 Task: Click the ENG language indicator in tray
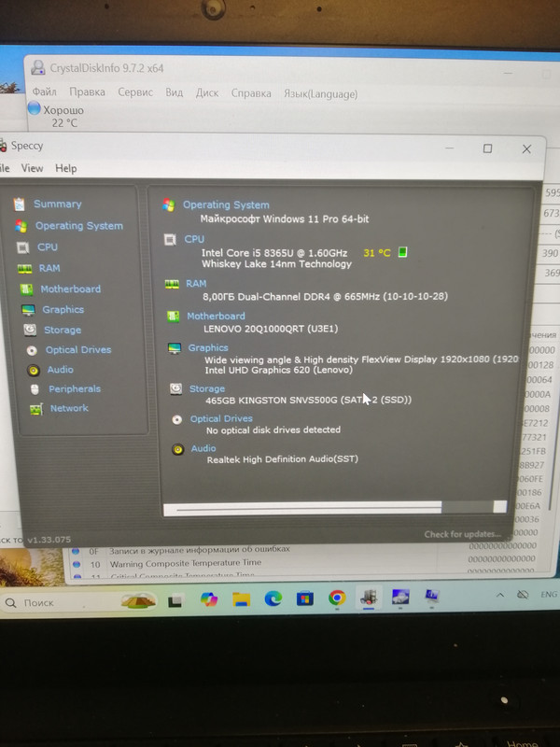[549, 594]
